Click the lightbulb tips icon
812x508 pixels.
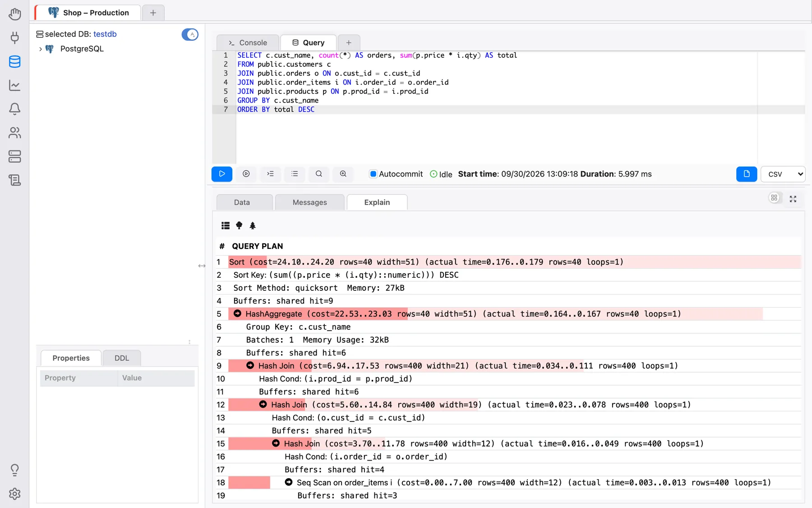pyautogui.click(x=14, y=470)
